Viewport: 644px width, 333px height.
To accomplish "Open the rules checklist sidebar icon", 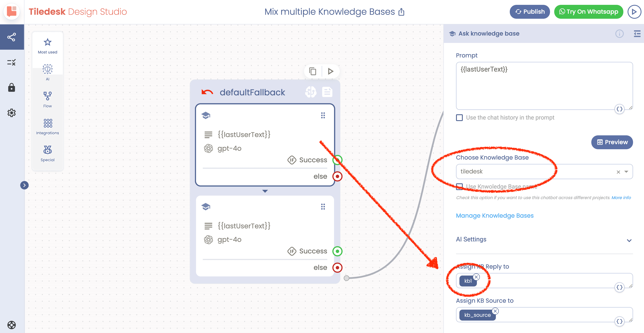I will (12, 62).
